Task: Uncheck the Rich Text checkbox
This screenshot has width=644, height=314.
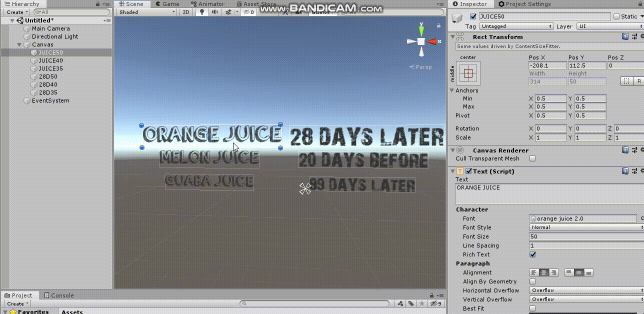Action: pyautogui.click(x=532, y=254)
